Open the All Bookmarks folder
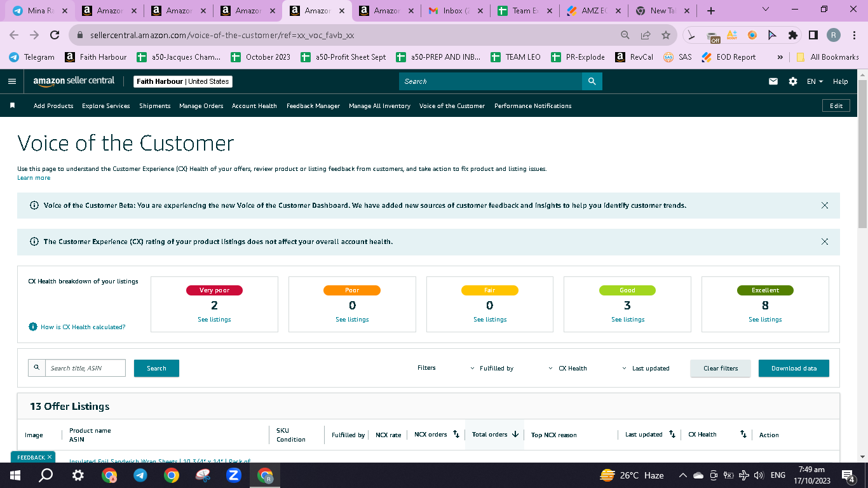 tap(827, 57)
